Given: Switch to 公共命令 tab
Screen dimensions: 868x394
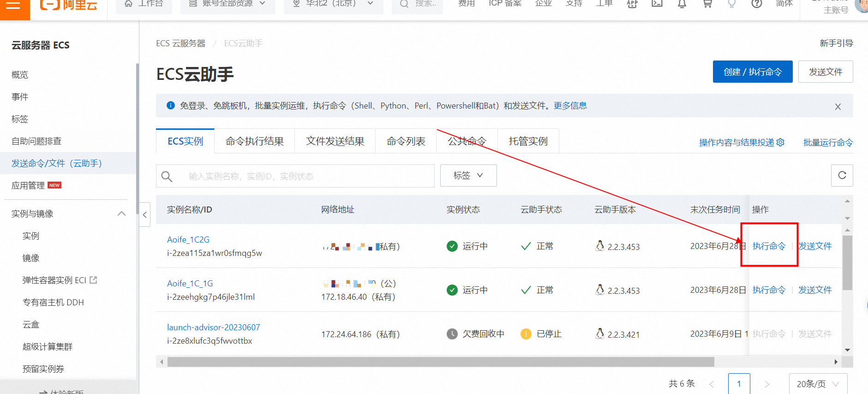Looking at the screenshot, I should pyautogui.click(x=467, y=141).
